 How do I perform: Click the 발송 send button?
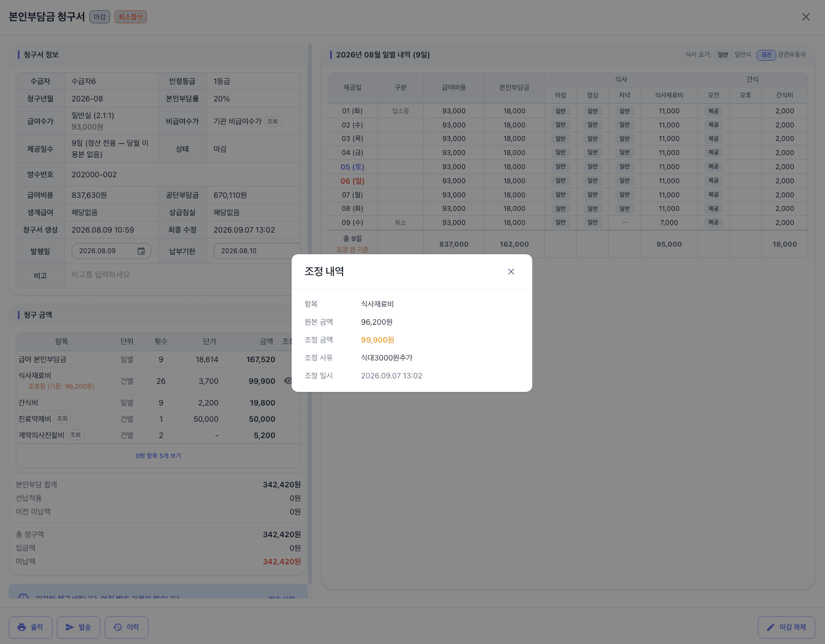click(x=78, y=627)
